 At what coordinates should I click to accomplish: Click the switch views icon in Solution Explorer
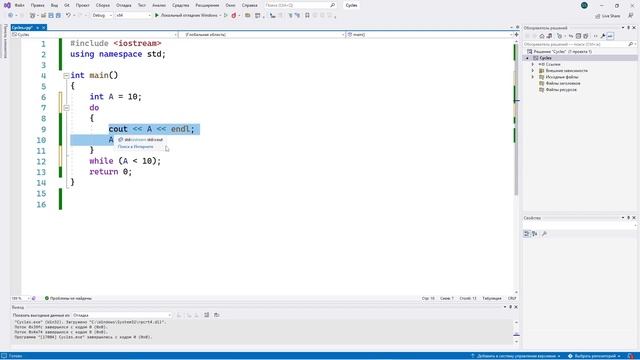click(549, 36)
